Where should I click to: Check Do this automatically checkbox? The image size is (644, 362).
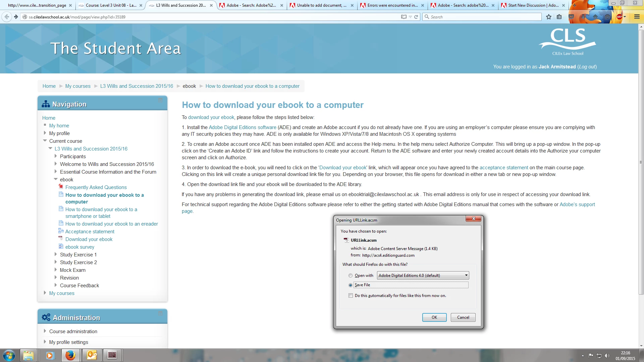(351, 296)
